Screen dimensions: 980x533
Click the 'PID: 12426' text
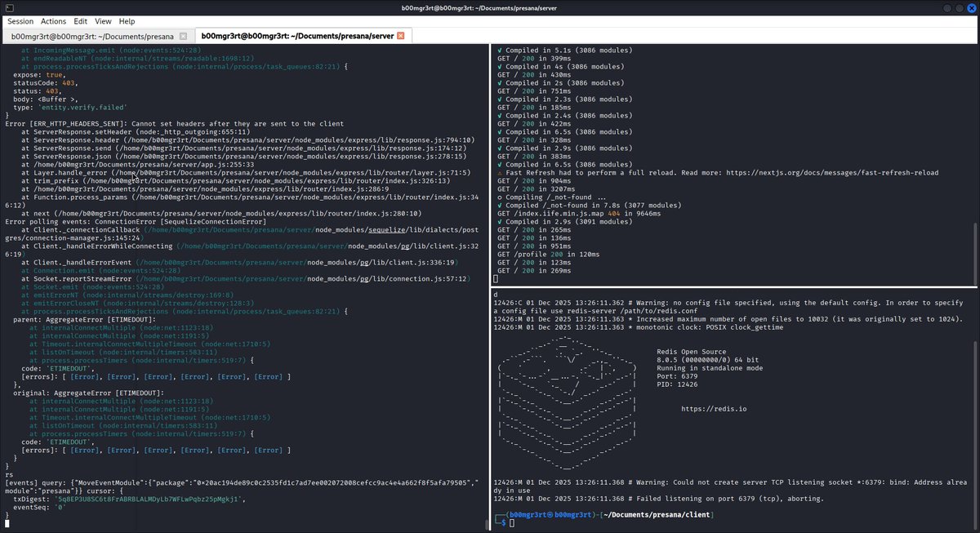[x=678, y=384]
